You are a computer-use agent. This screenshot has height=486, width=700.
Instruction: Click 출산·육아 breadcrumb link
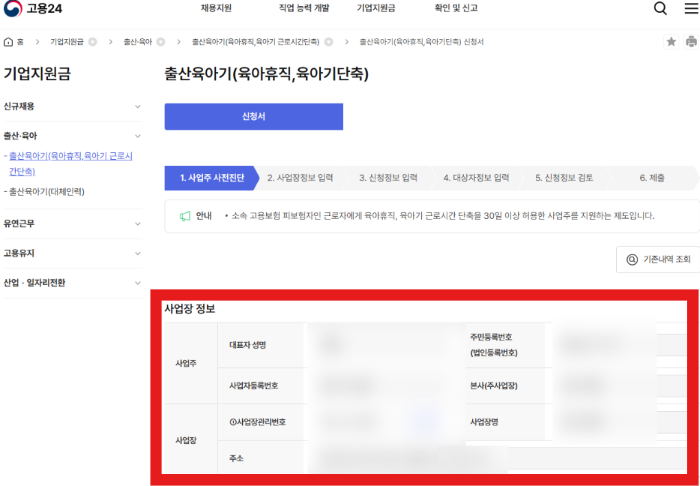138,42
